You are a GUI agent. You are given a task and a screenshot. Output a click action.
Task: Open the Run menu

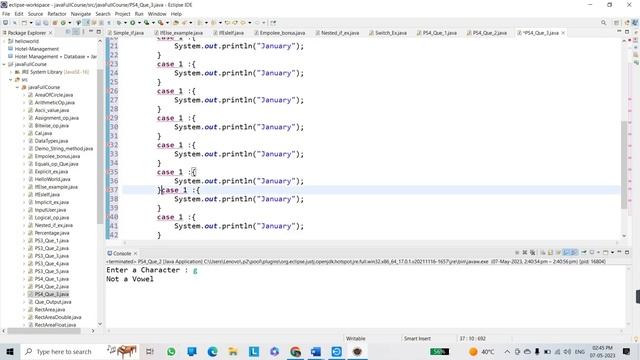tap(139, 14)
